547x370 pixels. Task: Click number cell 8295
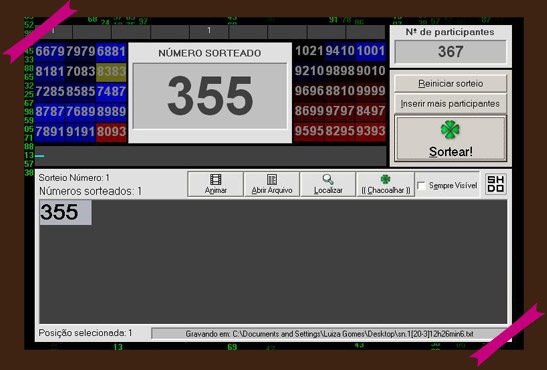(x=340, y=131)
